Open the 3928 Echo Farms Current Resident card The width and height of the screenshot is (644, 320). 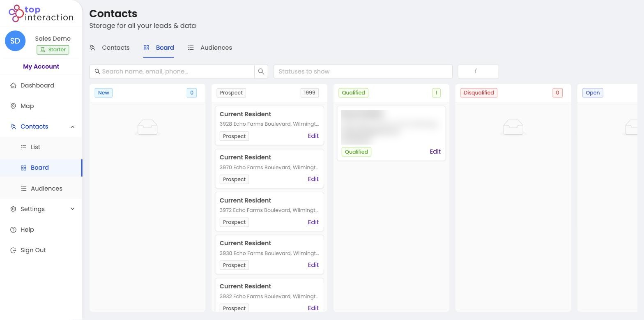269,125
